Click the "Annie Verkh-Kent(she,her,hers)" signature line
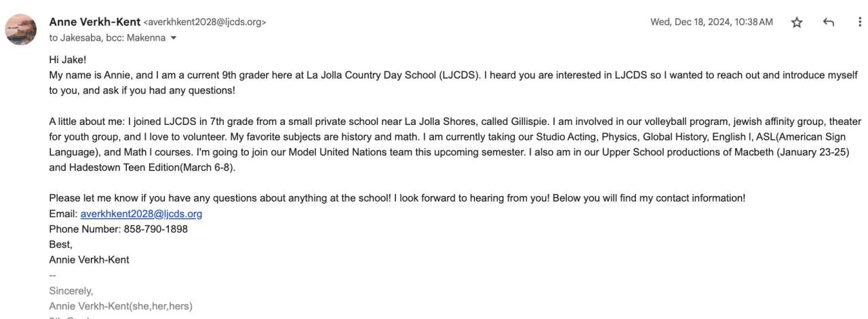The width and height of the screenshot is (868, 319). click(x=121, y=305)
